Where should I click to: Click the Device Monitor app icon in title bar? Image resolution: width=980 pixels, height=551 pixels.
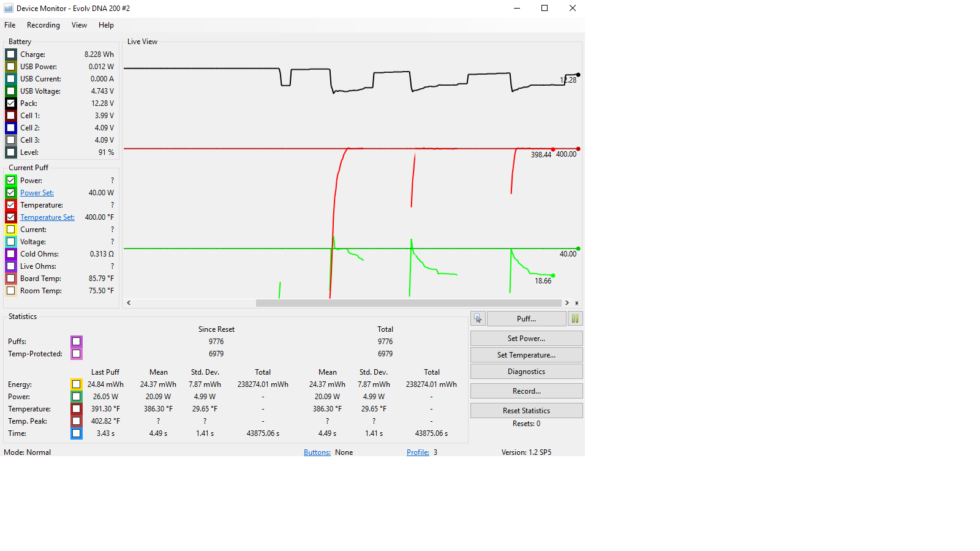[9, 9]
